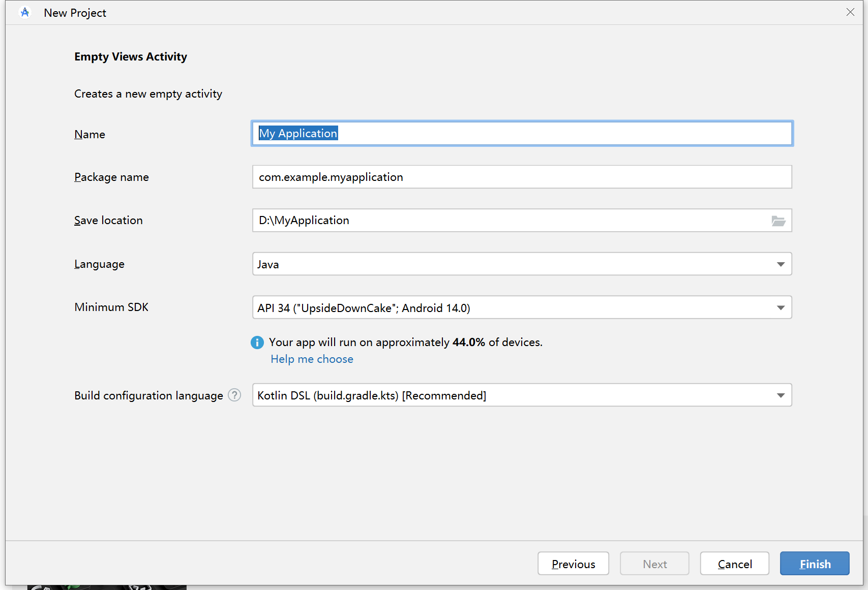Click the New Project title text
Viewport: 868px width, 590px height.
pyautogui.click(x=75, y=13)
